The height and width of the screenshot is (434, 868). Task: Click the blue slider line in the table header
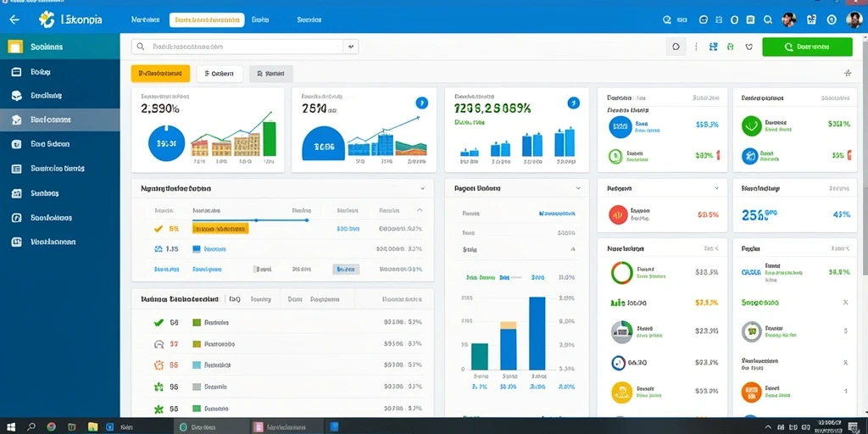250,220
